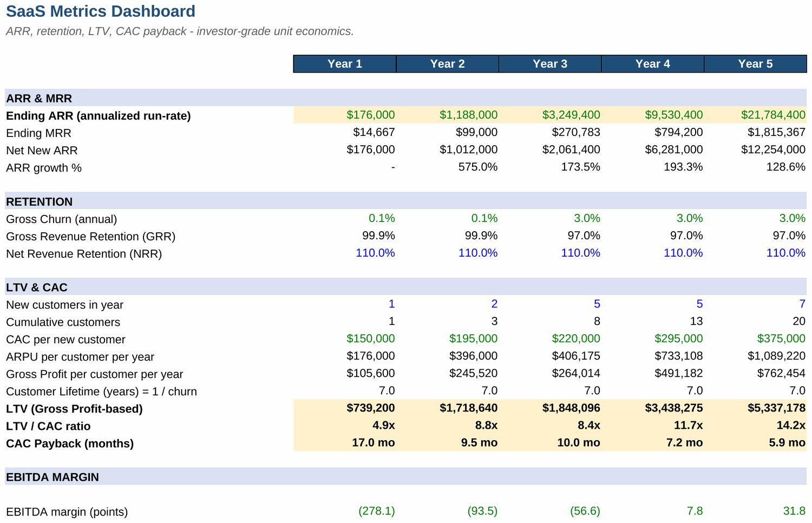Select Net New ARR cell $6,281,000
This screenshot has width=812, height=523.
(x=653, y=149)
